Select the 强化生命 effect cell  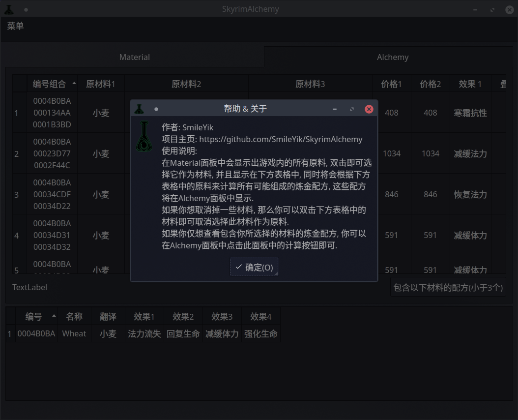pyautogui.click(x=260, y=333)
